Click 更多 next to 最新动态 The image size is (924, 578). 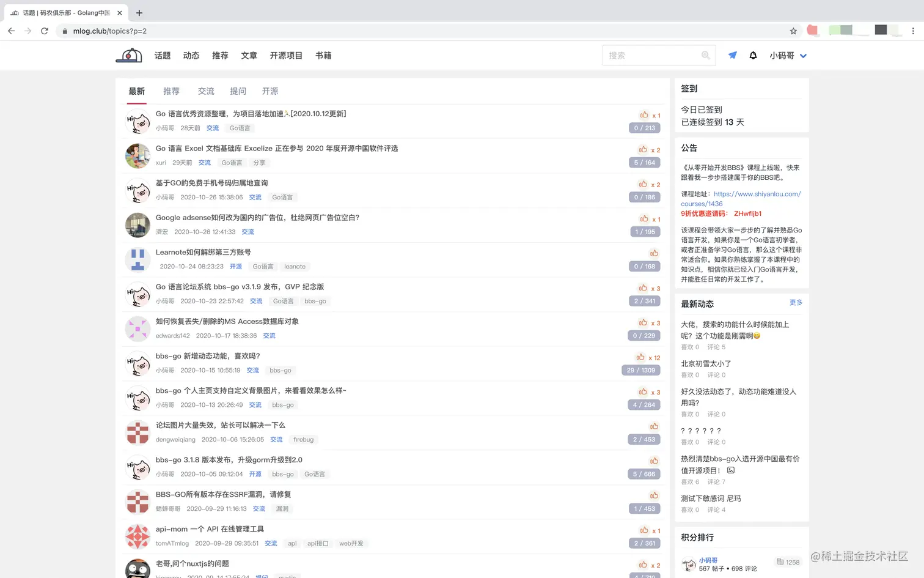click(x=796, y=302)
